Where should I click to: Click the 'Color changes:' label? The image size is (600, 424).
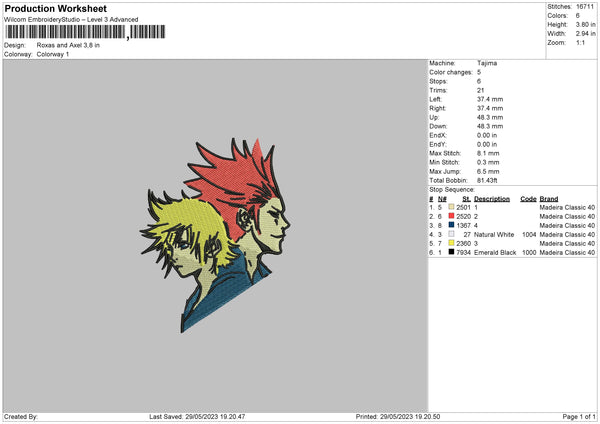click(x=451, y=72)
